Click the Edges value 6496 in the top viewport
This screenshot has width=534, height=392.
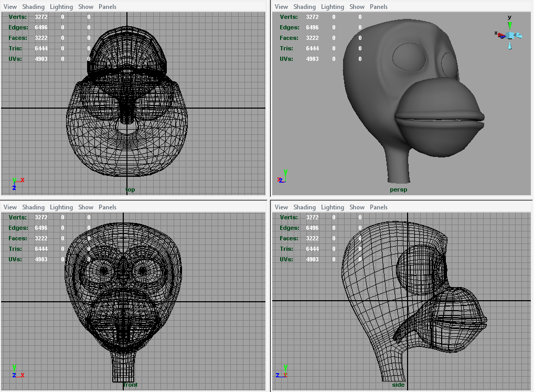tap(41, 28)
